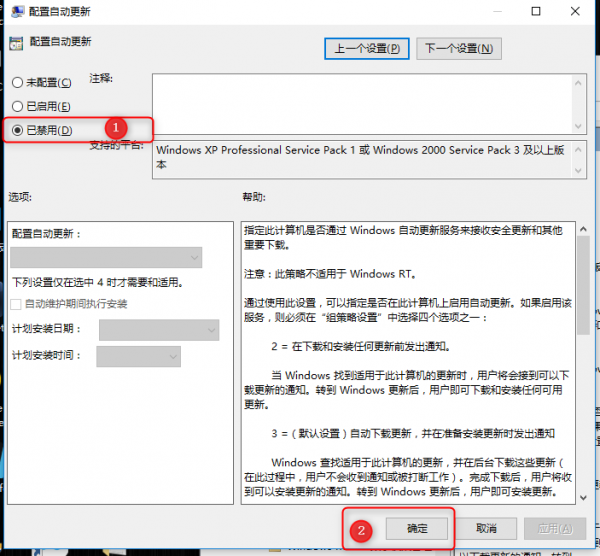Image resolution: width=600 pixels, height=556 pixels.
Task: Click the 计划安装时间 label
Action: 46,355
